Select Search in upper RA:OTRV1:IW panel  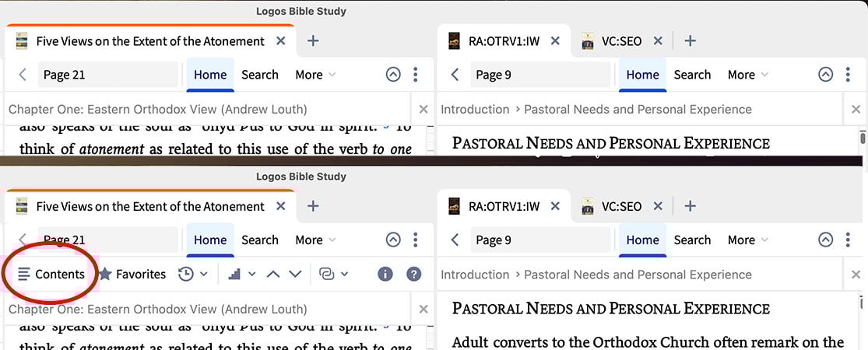[692, 75]
